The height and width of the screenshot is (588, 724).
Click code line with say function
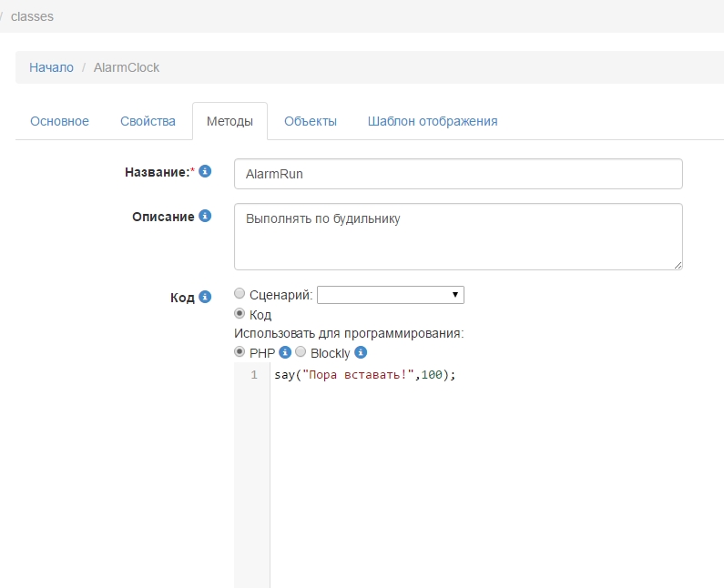(x=364, y=375)
